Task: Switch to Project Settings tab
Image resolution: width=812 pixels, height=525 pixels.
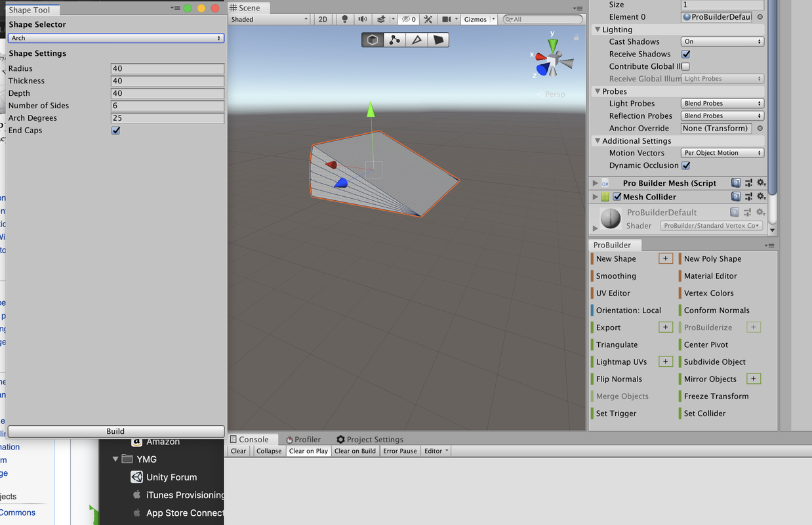Action: [370, 440]
